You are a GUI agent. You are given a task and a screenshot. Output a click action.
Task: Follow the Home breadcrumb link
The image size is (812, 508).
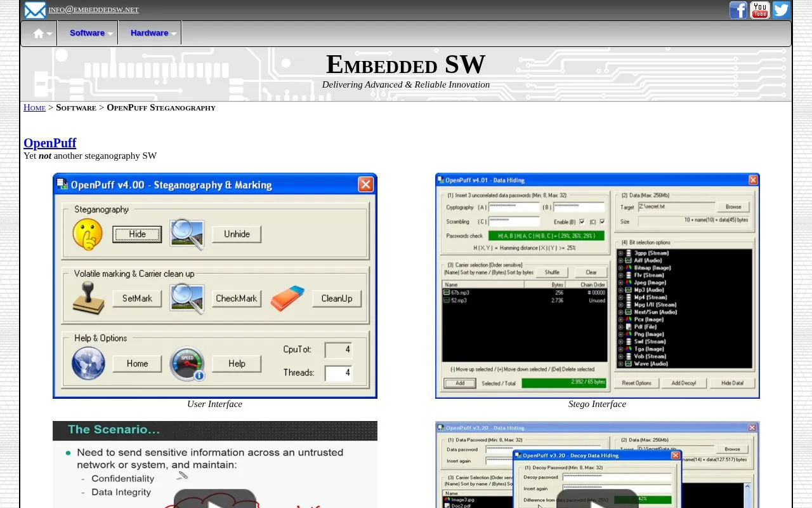tap(34, 107)
